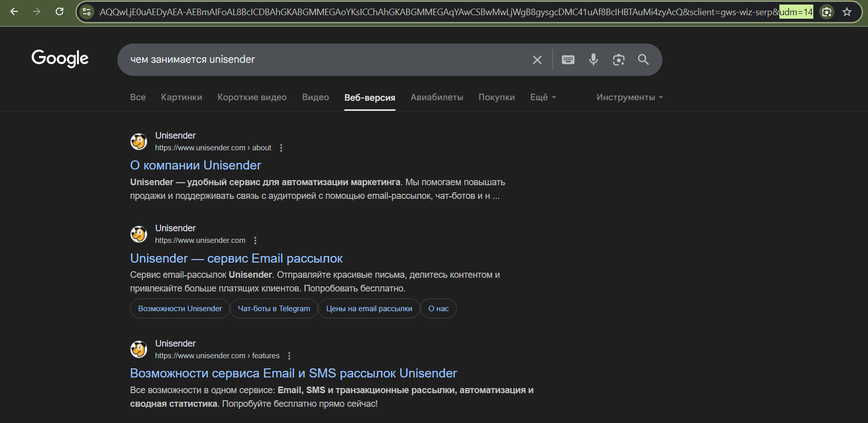Click the Возможности Unisender sitelink chip
This screenshot has height=423, width=868.
[x=180, y=309]
